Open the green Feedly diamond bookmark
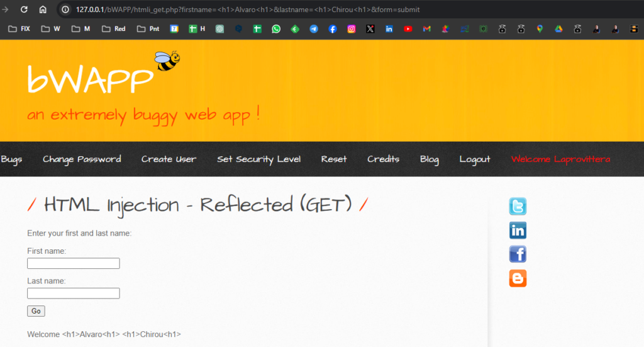 coord(295,29)
